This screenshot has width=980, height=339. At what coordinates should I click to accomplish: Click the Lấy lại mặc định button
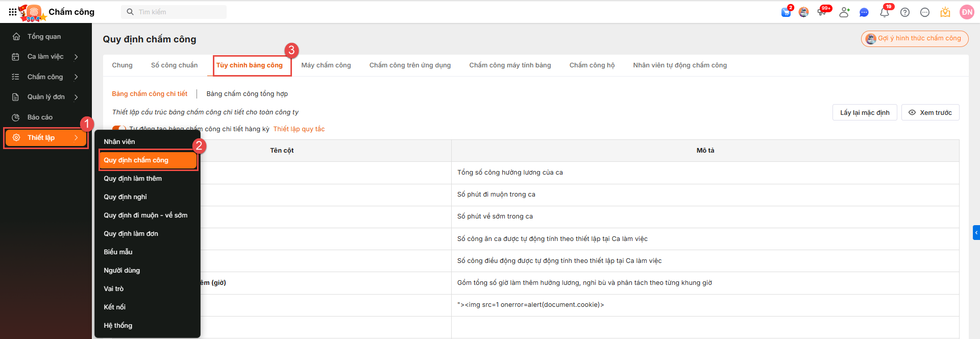864,113
